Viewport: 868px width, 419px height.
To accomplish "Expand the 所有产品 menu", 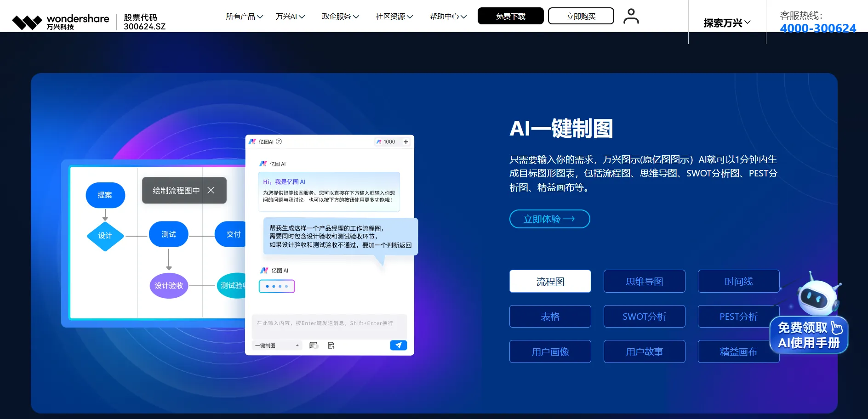I will tap(244, 17).
